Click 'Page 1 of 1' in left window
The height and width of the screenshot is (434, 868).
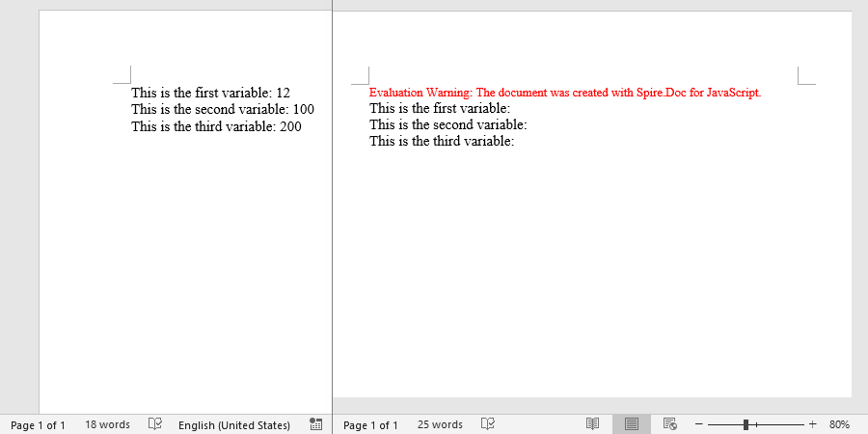click(39, 425)
